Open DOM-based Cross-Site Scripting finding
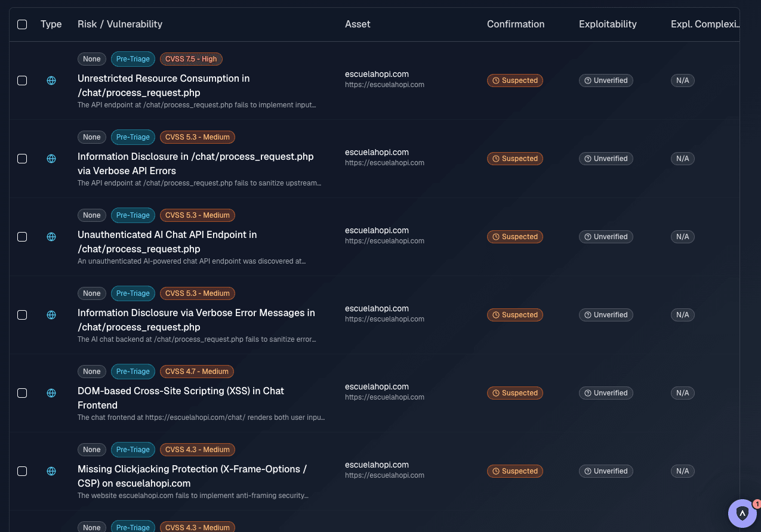This screenshot has height=532, width=761. point(181,398)
